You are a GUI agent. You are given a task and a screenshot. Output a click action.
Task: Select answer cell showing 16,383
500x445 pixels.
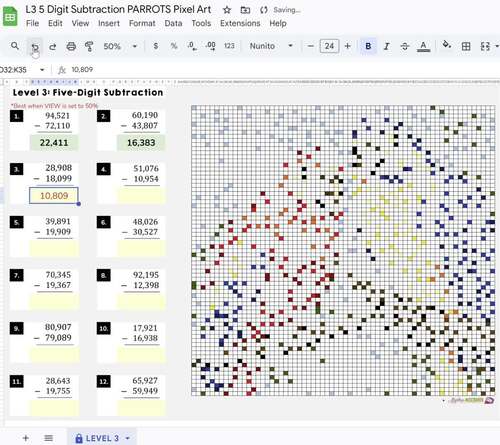tap(141, 143)
